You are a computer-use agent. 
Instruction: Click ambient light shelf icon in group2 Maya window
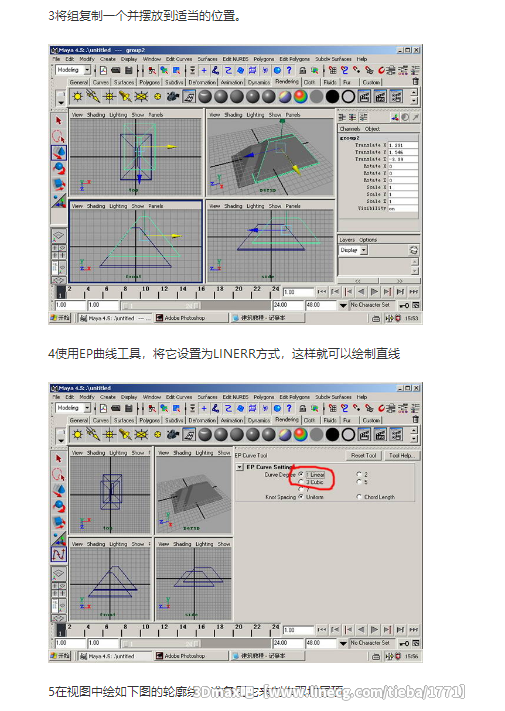78,97
